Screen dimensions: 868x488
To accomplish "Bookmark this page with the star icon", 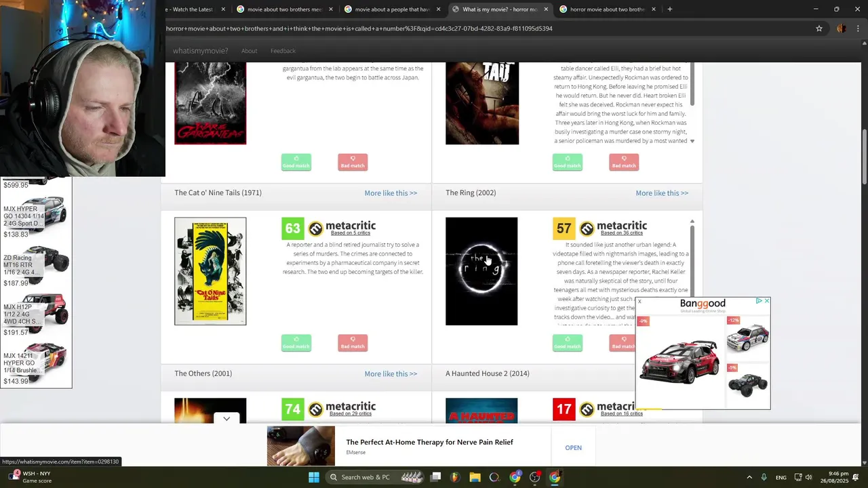I will (819, 28).
